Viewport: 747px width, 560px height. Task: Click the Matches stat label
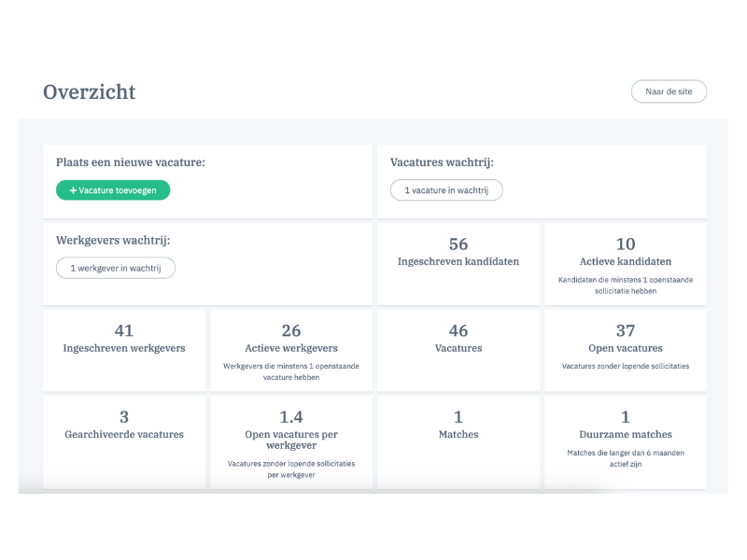(458, 434)
